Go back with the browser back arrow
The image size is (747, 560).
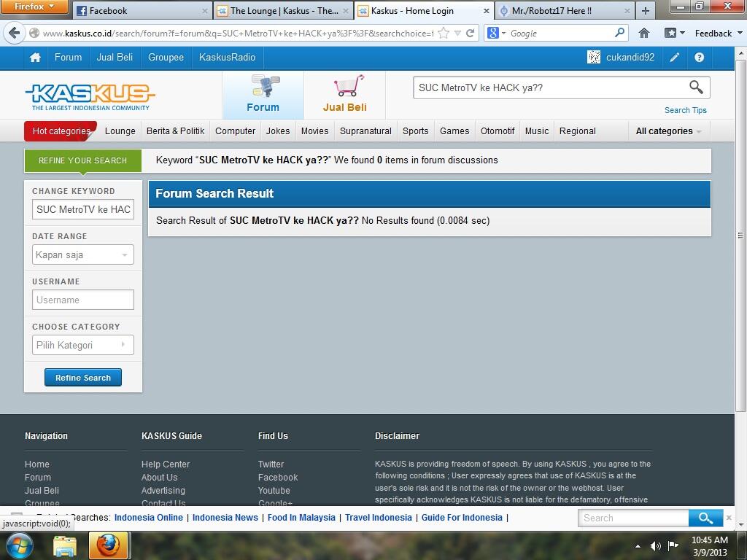[x=15, y=33]
